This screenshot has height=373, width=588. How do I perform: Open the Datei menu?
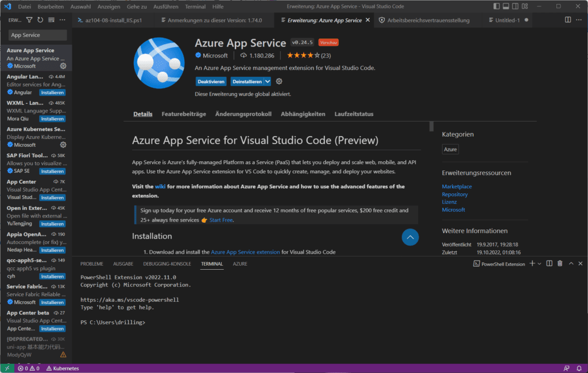click(x=24, y=6)
